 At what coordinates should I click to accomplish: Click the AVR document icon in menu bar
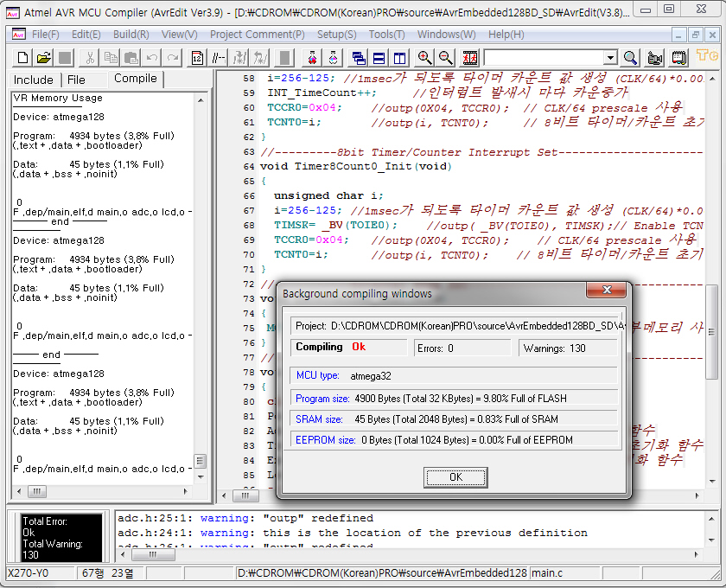pos(18,35)
